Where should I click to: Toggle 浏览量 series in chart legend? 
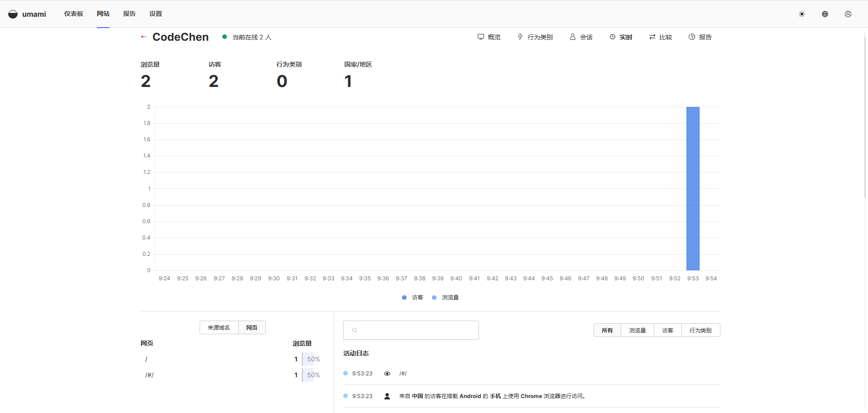(x=446, y=298)
